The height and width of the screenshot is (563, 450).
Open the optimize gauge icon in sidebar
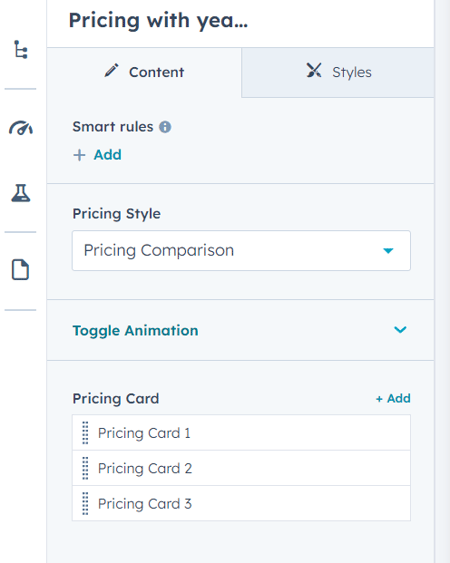21,127
